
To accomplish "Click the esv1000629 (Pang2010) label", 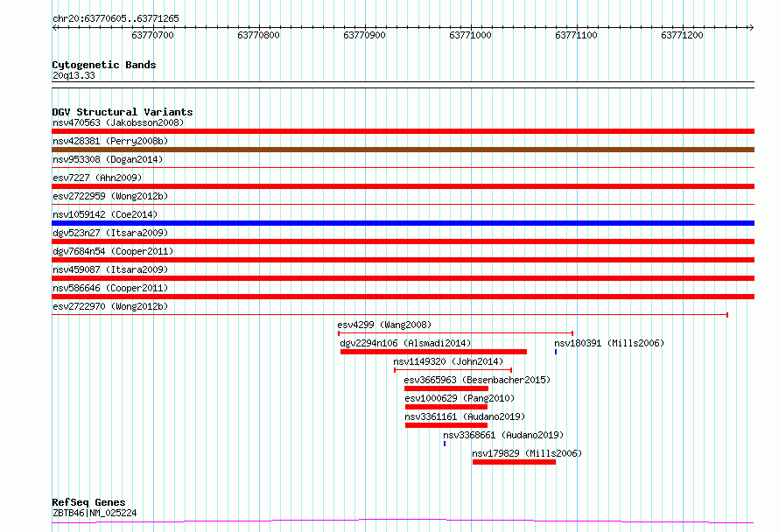I will 460,398.
